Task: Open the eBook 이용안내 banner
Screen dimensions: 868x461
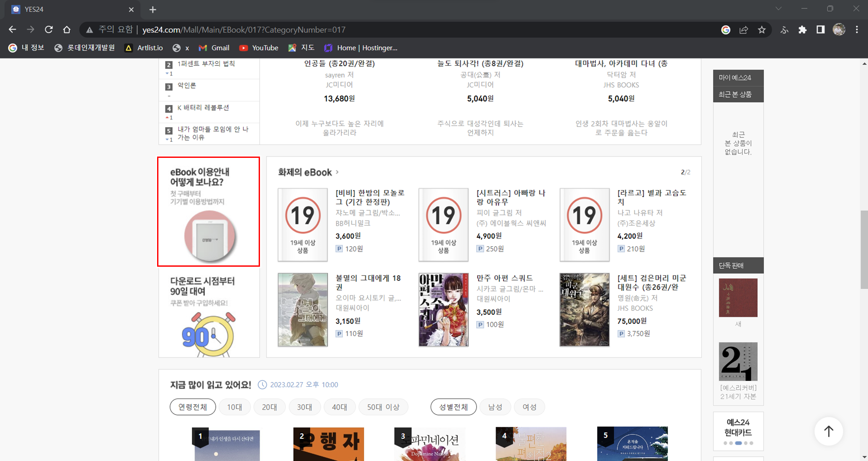Action: (209, 212)
